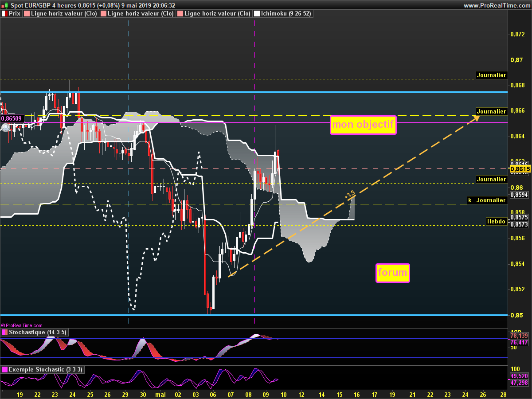Click the 0,8573 price tag
Viewport: 532px width, 399px height.
(519, 224)
